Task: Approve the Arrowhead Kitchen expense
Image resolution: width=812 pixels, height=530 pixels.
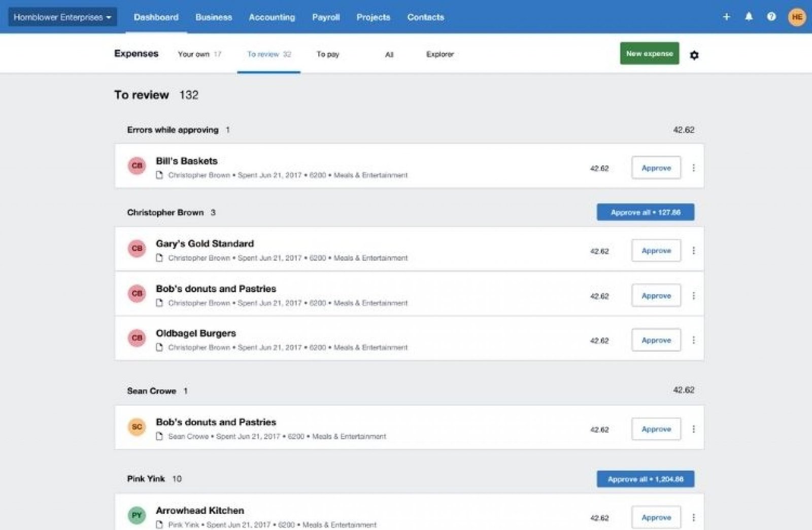Action: 656,517
